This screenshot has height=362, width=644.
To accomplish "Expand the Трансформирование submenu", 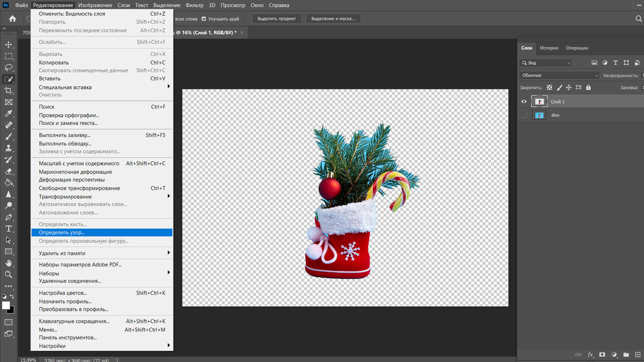I will pos(102,196).
